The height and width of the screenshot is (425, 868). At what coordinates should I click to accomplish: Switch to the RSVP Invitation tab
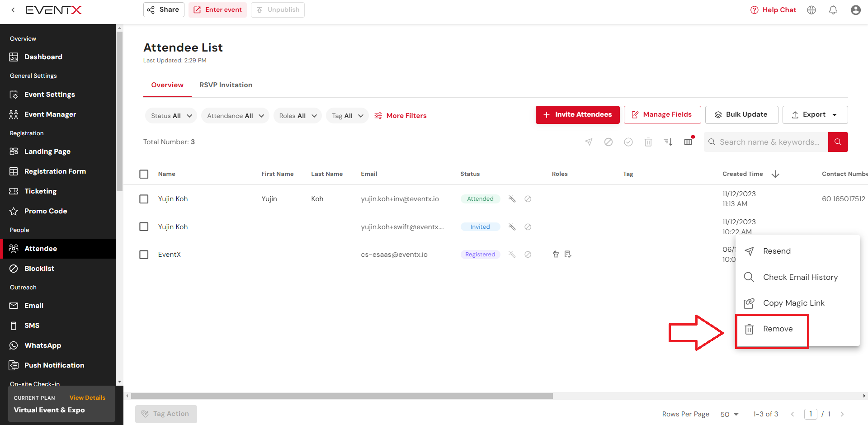pyautogui.click(x=226, y=85)
